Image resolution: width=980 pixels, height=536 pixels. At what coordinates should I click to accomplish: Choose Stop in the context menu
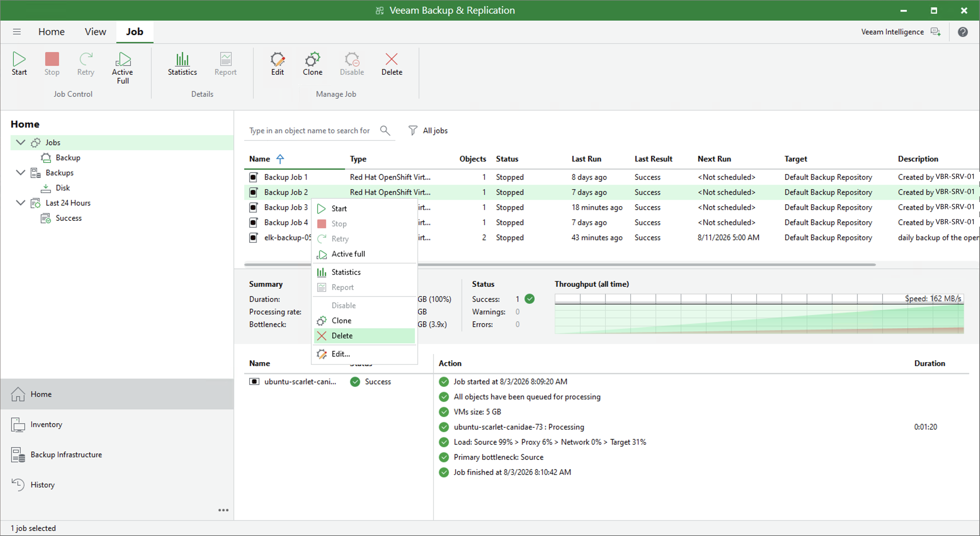pyautogui.click(x=364, y=223)
